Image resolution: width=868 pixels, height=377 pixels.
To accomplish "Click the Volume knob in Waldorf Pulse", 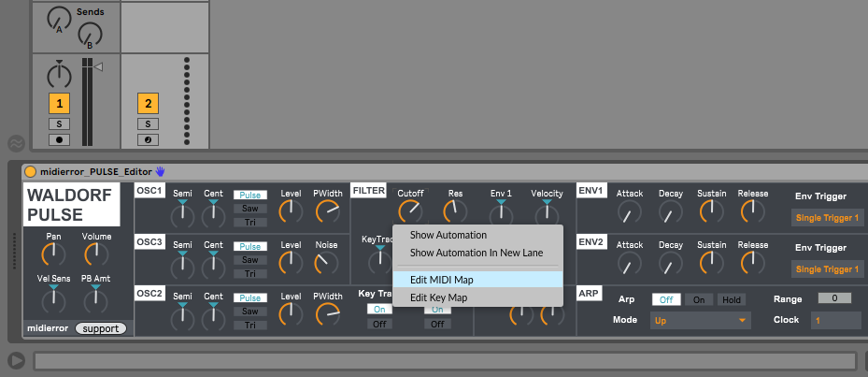I will [x=96, y=254].
